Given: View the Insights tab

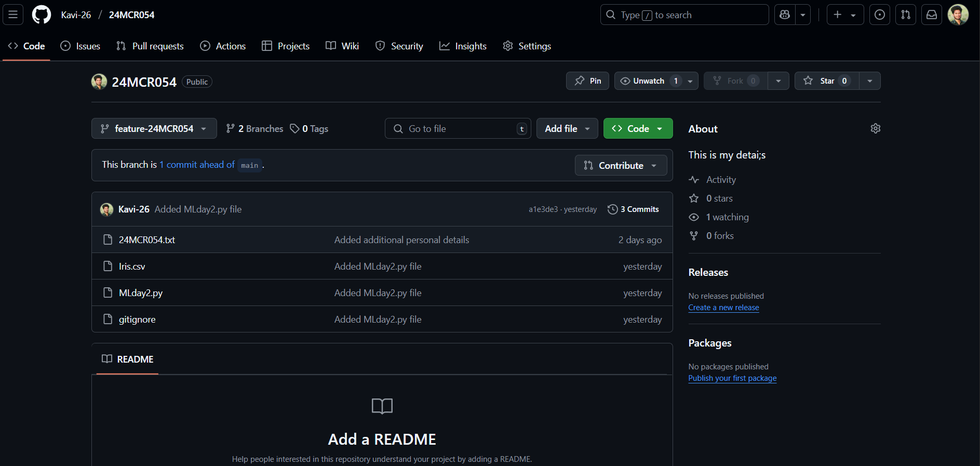Looking at the screenshot, I should tap(463, 46).
